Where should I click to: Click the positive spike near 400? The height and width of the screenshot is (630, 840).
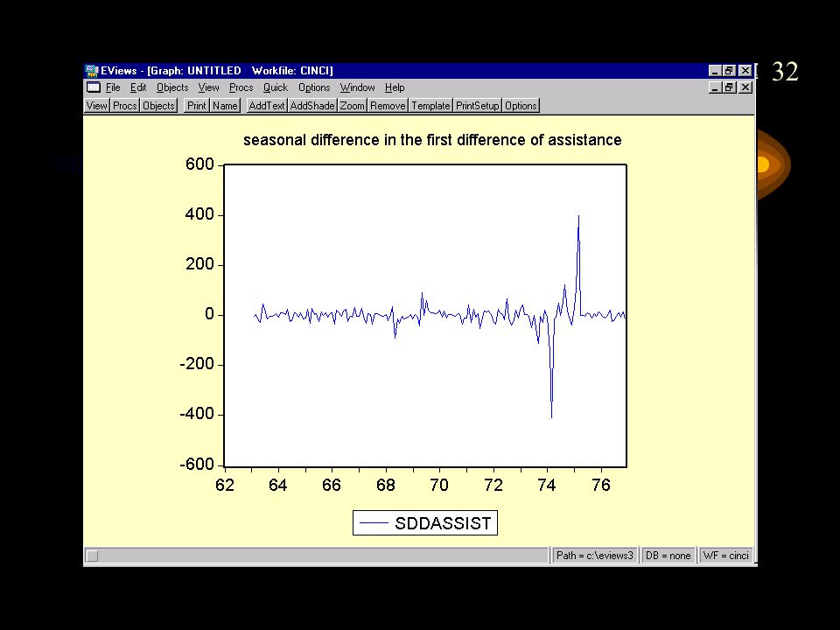pyautogui.click(x=578, y=216)
